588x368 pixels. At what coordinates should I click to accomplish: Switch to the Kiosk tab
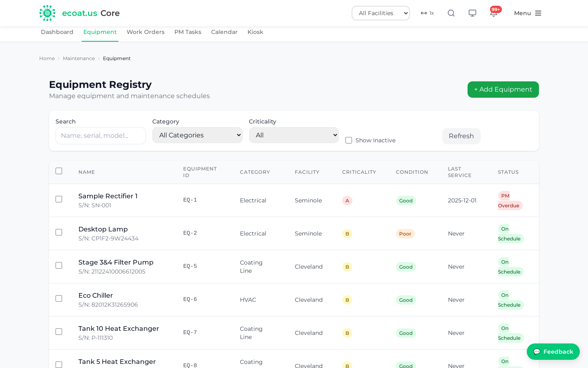(x=255, y=32)
